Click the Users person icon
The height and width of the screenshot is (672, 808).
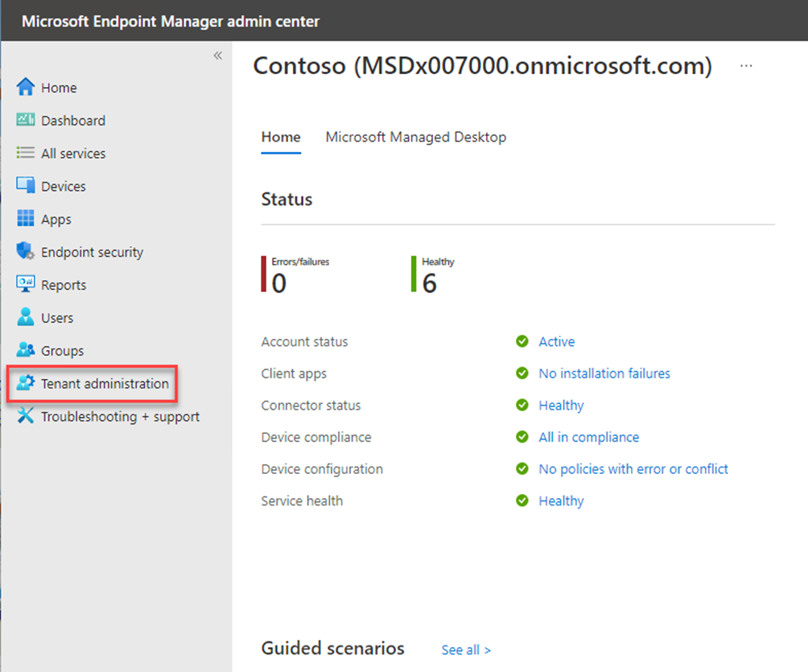tap(25, 317)
